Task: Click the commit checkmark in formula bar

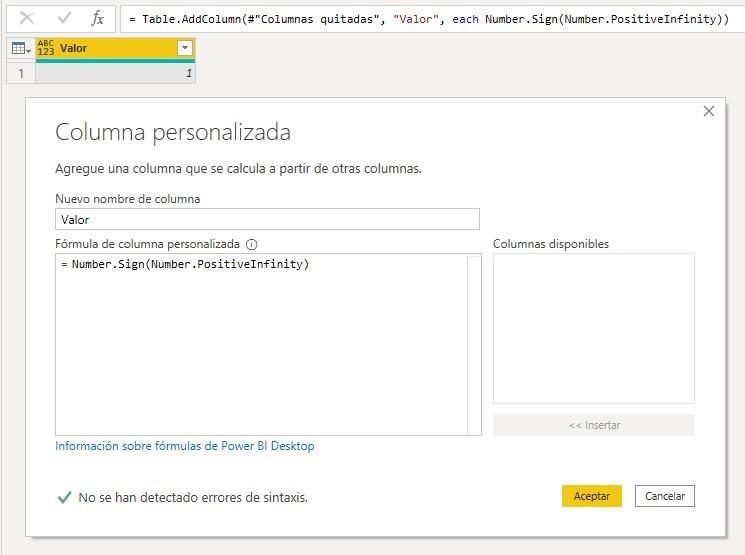Action: pos(63,18)
